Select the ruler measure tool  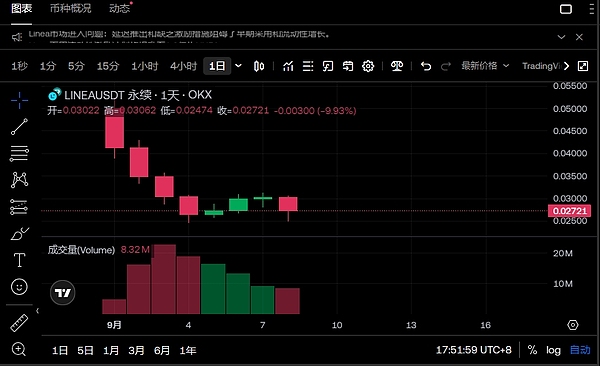pos(19,323)
